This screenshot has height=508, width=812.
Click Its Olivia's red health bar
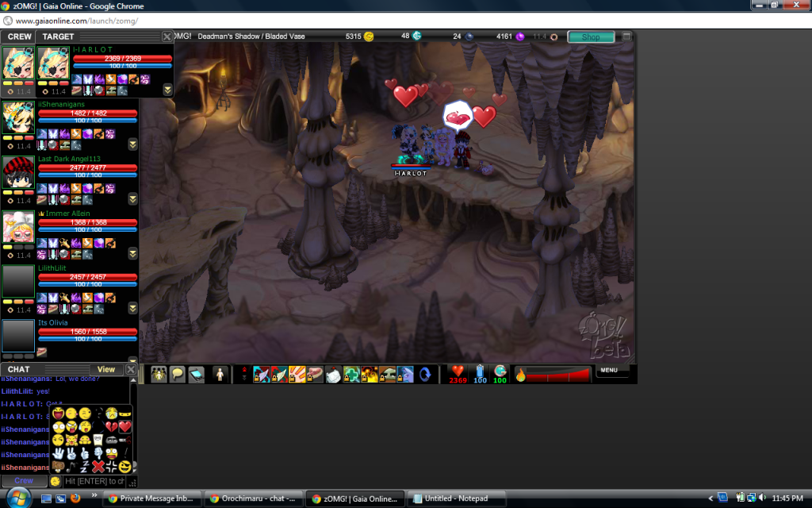tap(88, 332)
